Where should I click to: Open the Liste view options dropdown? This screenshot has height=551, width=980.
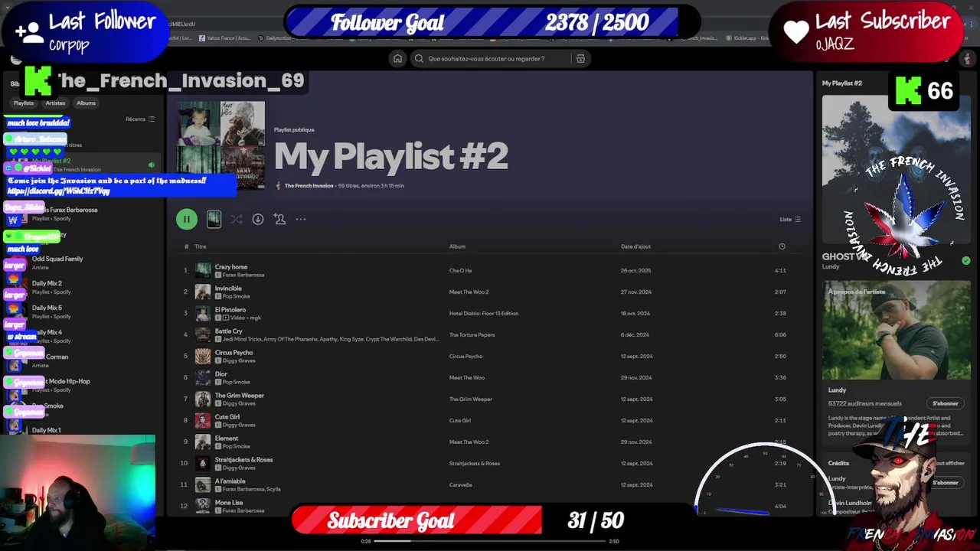[x=790, y=220]
